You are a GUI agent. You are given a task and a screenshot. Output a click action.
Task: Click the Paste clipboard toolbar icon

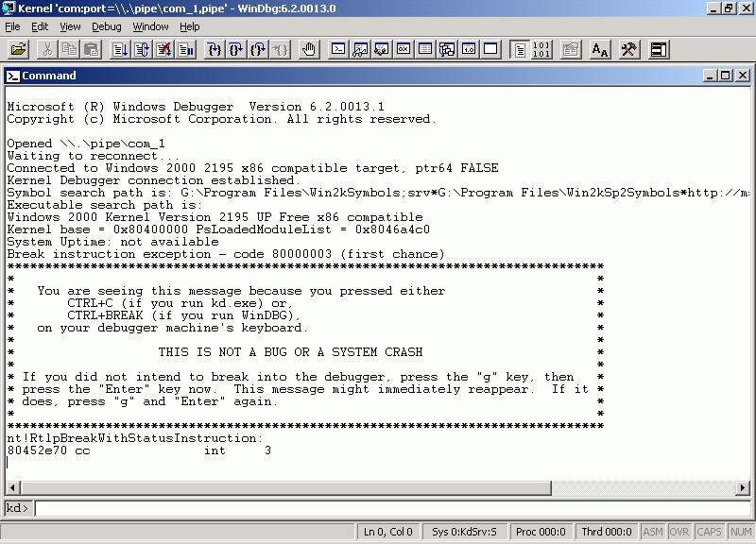[92, 49]
